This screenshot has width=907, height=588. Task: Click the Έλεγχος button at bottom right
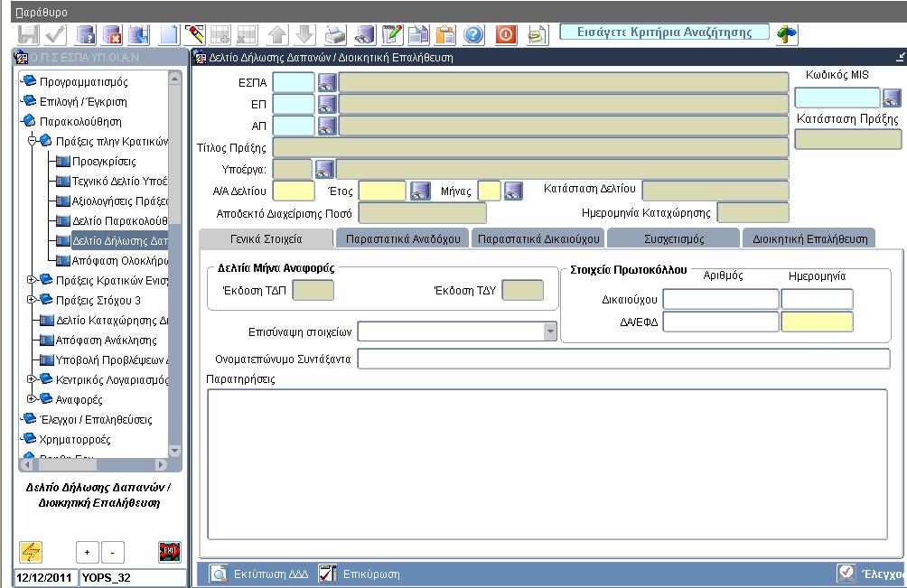tap(871, 574)
